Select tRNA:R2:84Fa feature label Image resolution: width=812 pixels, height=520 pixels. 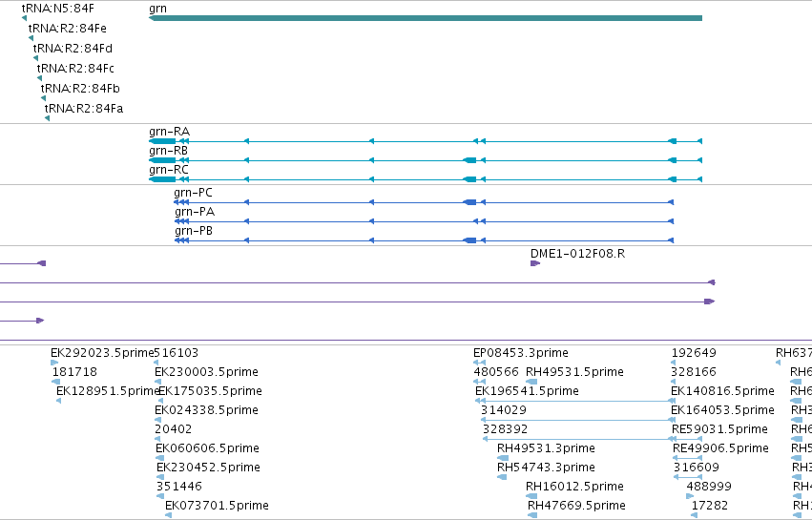click(x=84, y=109)
